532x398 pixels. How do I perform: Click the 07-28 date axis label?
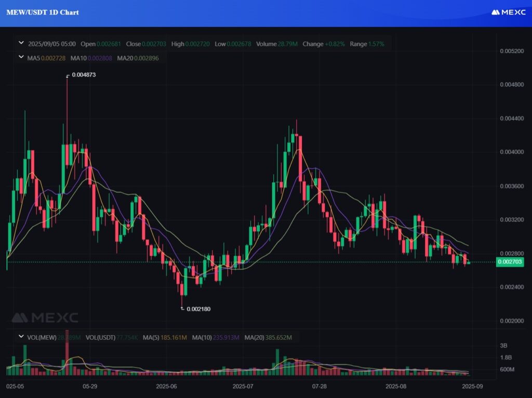(320, 386)
